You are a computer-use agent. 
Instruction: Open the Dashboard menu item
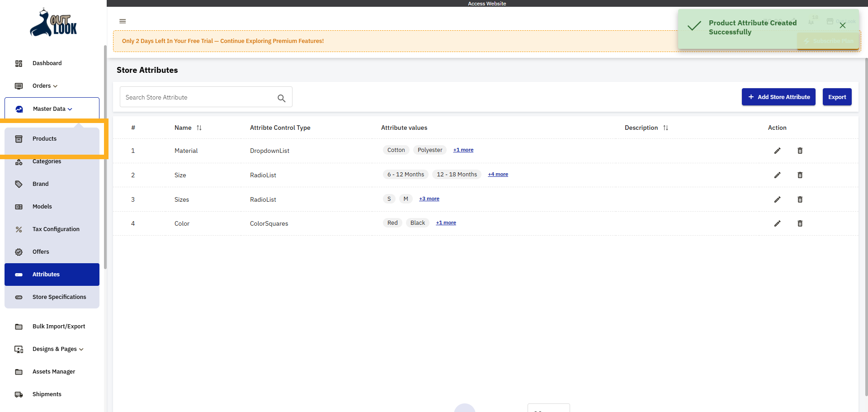pos(47,63)
